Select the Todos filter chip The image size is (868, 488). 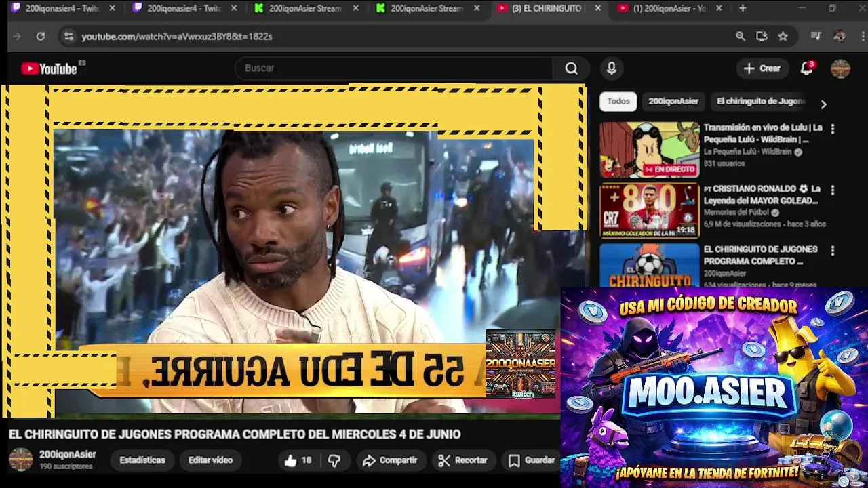click(x=618, y=101)
